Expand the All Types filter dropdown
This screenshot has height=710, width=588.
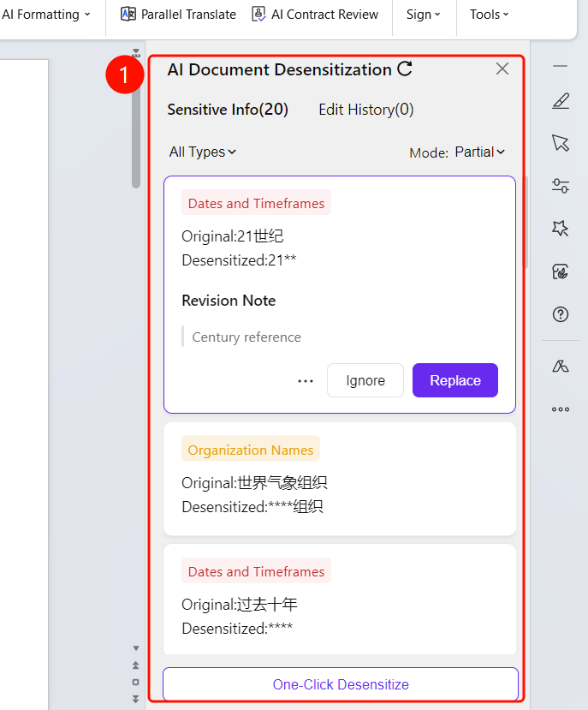coord(202,152)
